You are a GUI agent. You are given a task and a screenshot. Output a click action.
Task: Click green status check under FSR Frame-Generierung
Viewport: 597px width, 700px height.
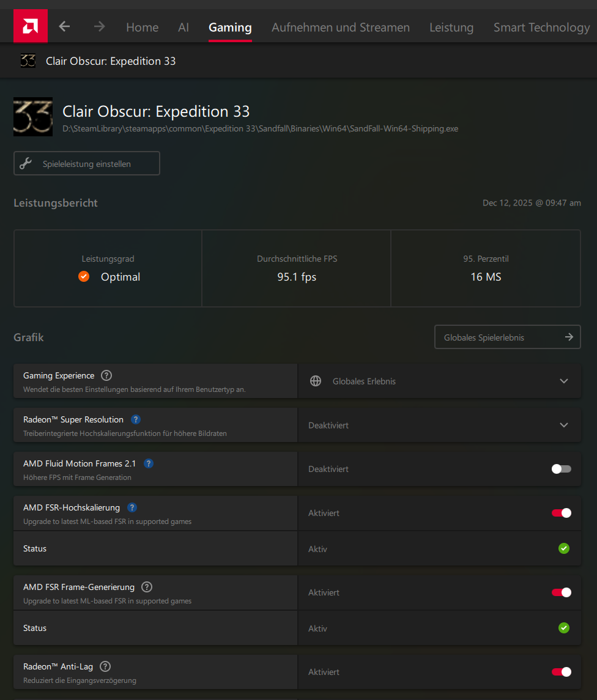pyautogui.click(x=564, y=628)
